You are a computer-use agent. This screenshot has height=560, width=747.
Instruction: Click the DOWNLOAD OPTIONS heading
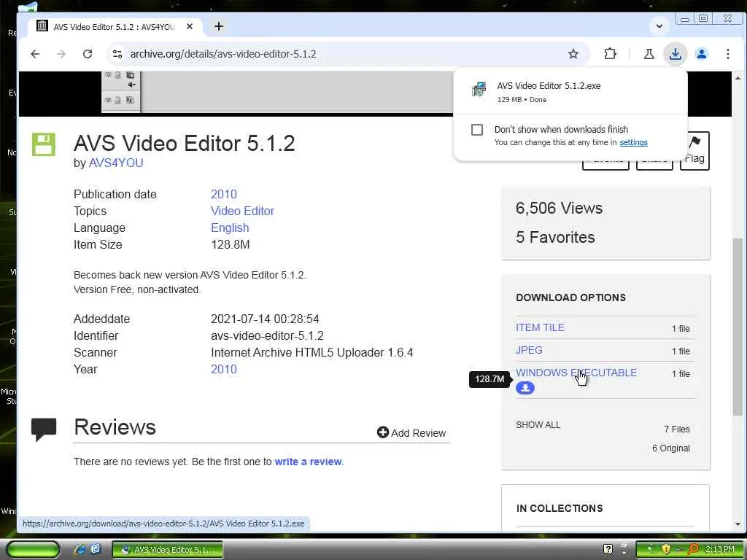(570, 297)
